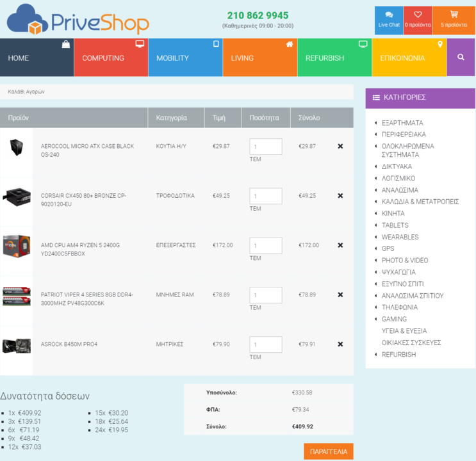This screenshot has width=476, height=461.
Task: Open the REFURBISH menu tab
Action: coord(334,58)
